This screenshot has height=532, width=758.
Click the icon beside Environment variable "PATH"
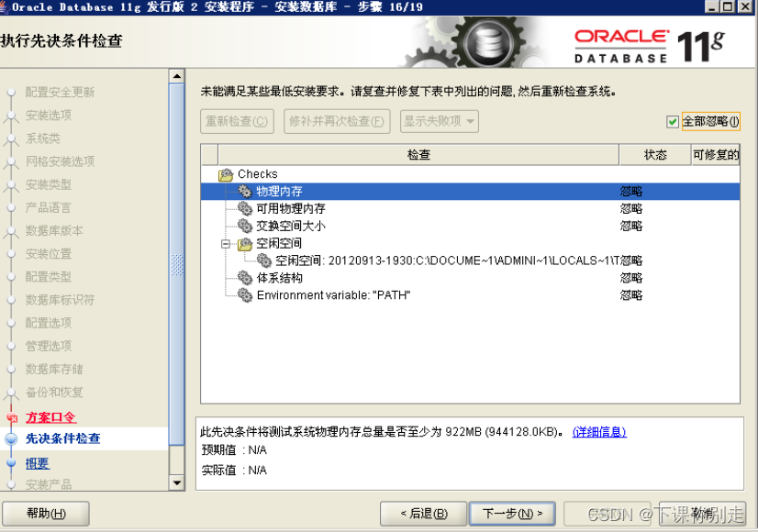(243, 294)
